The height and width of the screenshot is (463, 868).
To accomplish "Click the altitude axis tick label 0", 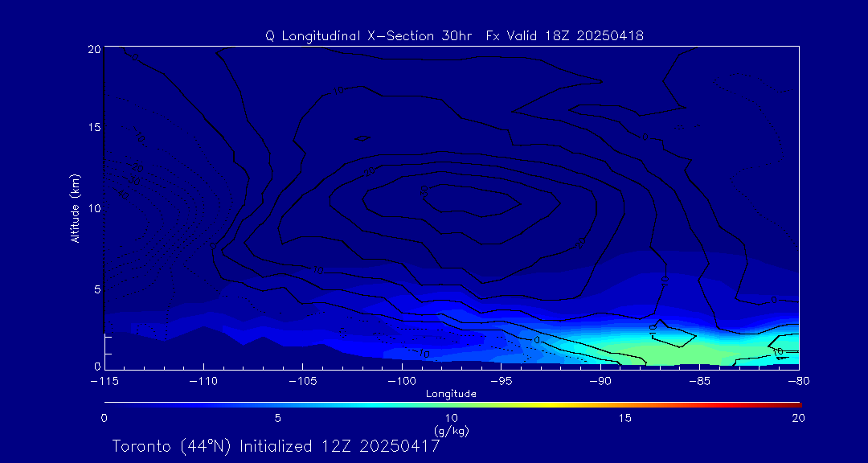I will click(97, 366).
